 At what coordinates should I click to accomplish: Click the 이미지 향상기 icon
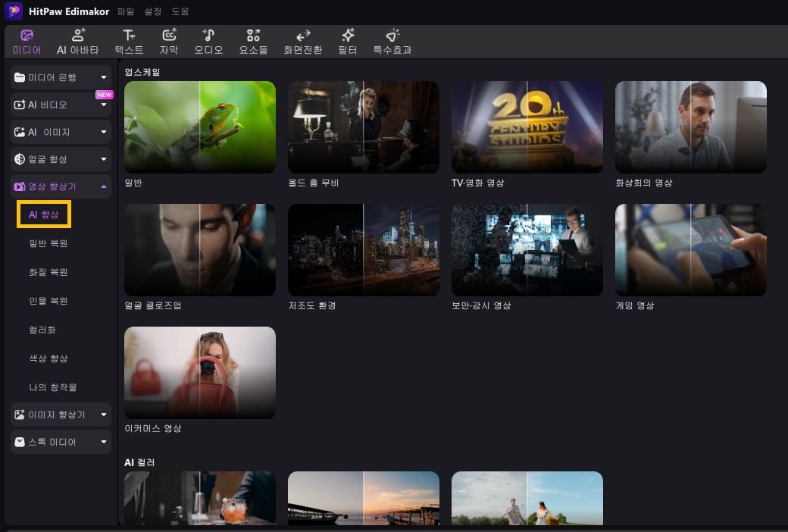tap(20, 415)
